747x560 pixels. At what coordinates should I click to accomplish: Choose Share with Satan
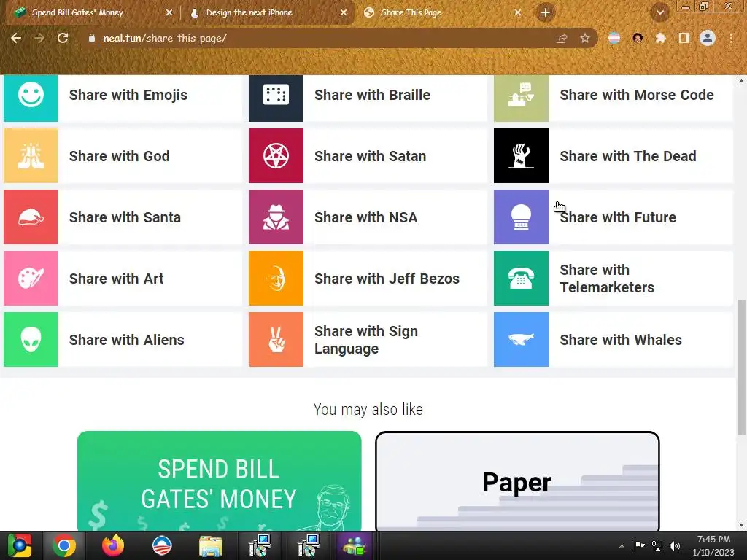pos(370,156)
